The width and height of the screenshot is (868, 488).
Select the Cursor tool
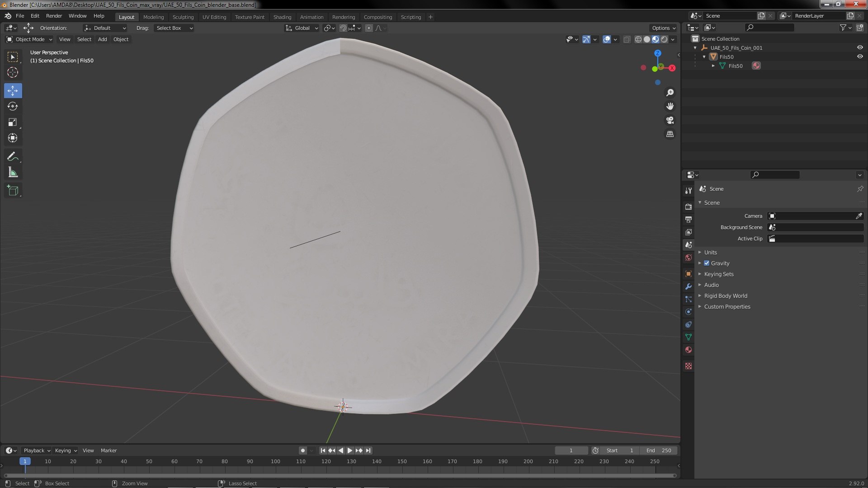pos(13,72)
